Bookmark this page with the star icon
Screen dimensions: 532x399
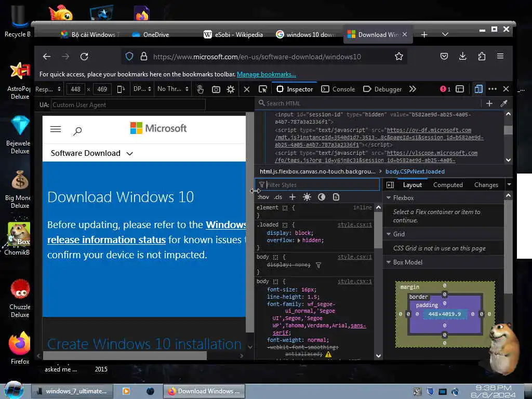point(399,56)
